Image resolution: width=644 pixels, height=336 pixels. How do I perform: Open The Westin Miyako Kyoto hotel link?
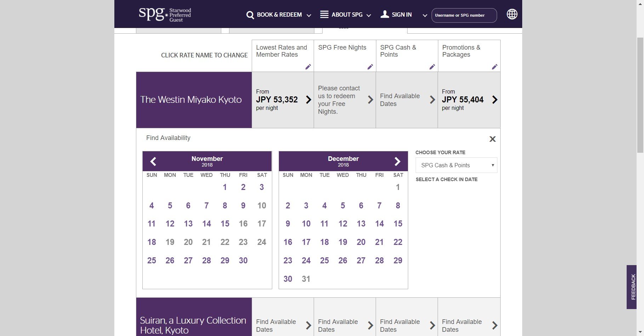191,100
